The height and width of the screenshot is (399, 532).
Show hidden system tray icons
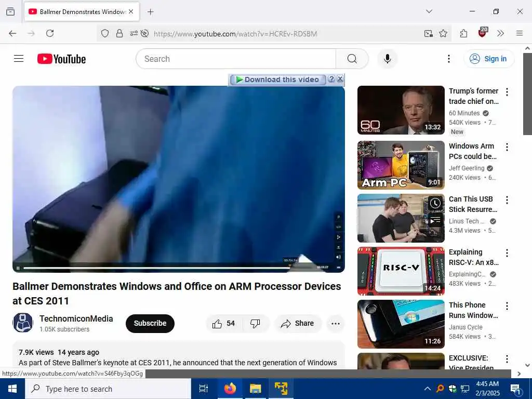pos(428,389)
